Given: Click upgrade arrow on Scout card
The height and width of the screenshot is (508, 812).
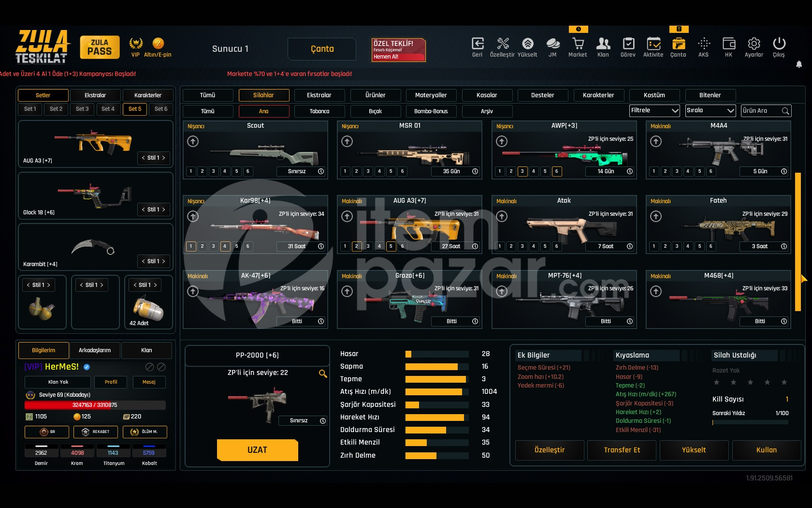Looking at the screenshot, I should (193, 141).
